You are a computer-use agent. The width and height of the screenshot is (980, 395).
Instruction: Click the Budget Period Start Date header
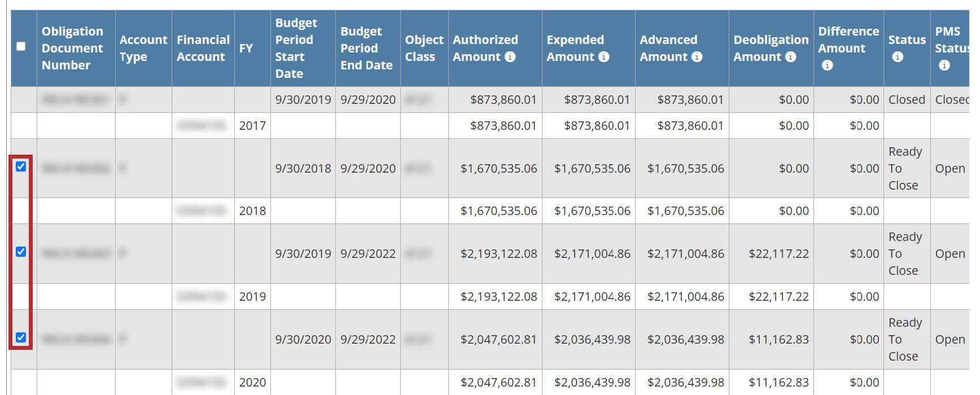[296, 49]
